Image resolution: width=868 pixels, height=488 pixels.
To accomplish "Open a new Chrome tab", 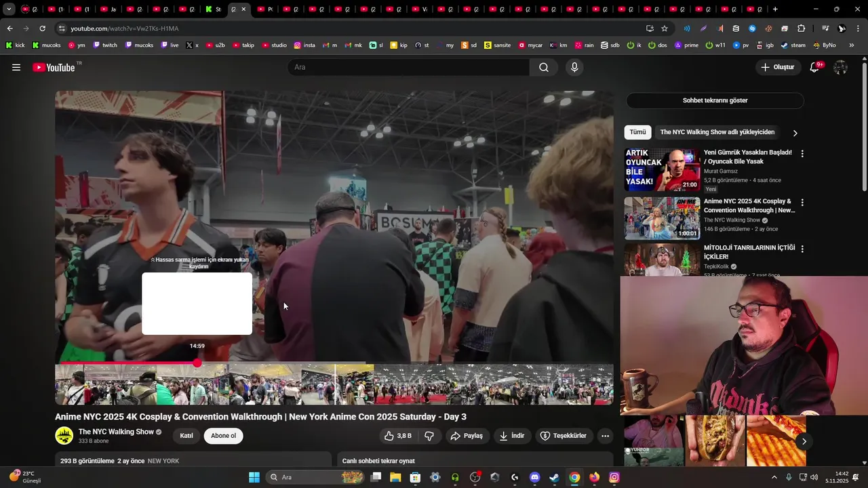I will 775,9.
